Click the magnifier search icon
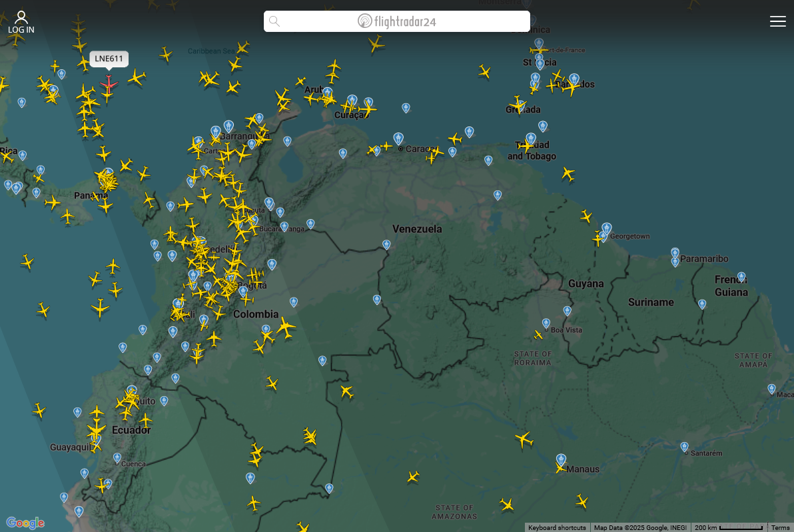This screenshot has height=532, width=794. [274, 21]
